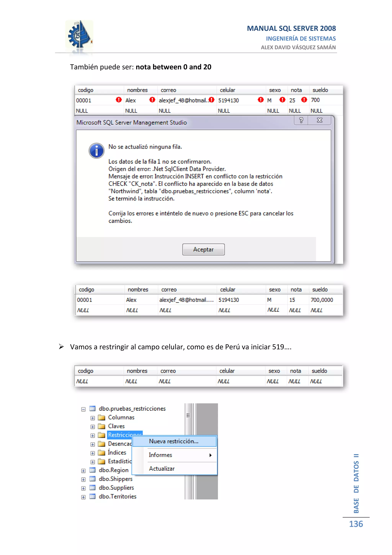Click the error icon next to nota value 25
This screenshot has height=555, width=392.
(x=304, y=100)
